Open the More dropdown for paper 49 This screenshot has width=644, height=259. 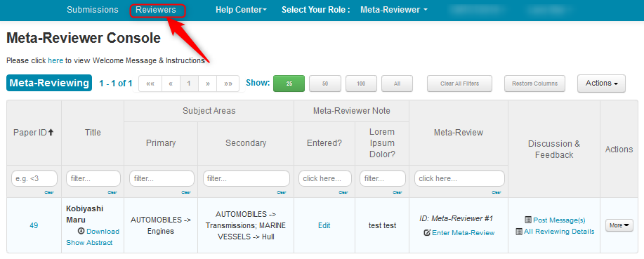pos(619,225)
